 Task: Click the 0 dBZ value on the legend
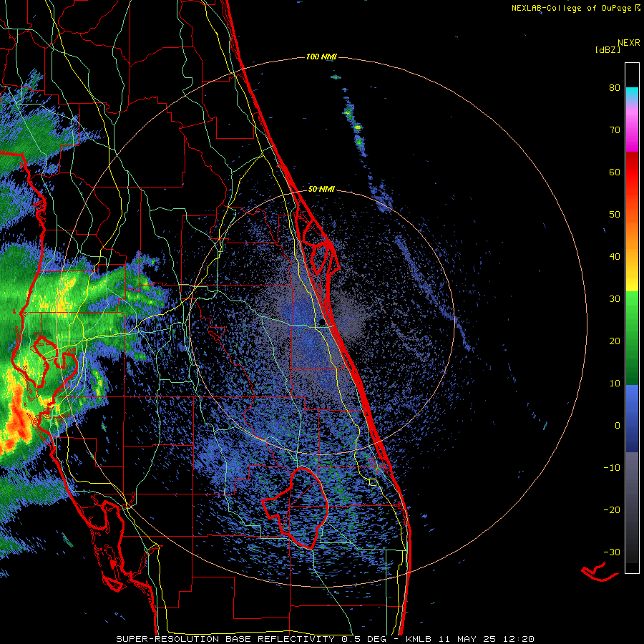[x=618, y=426]
